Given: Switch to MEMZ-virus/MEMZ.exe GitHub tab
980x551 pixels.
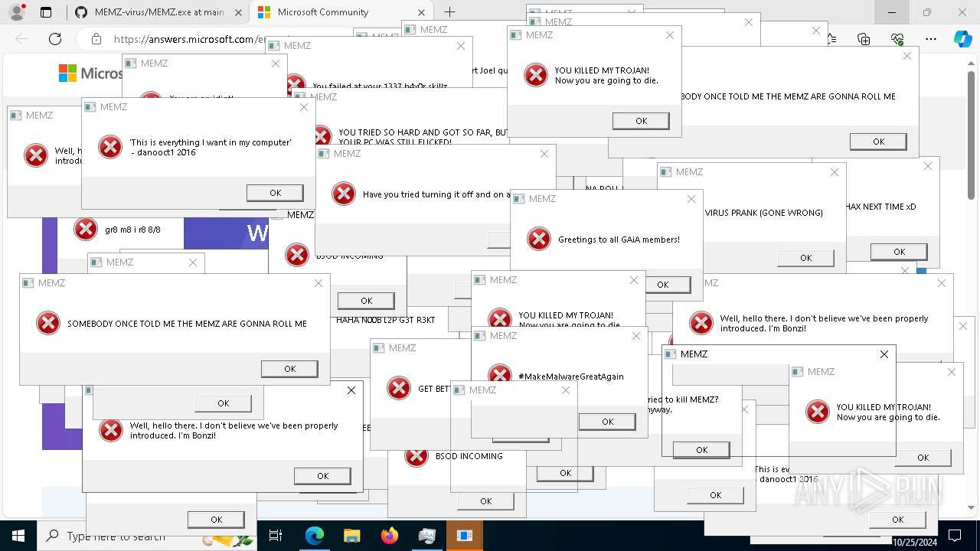Looking at the screenshot, I should point(158,12).
